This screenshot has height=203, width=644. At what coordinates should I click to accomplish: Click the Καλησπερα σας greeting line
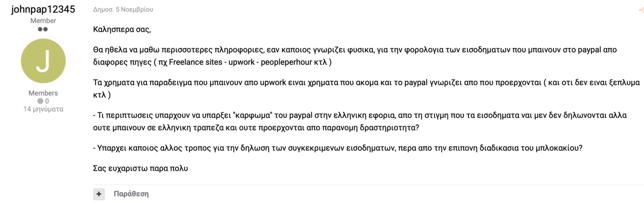tap(122, 29)
